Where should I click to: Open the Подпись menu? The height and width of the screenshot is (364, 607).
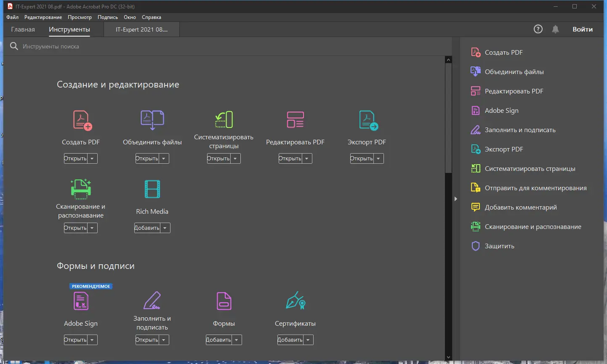point(108,17)
